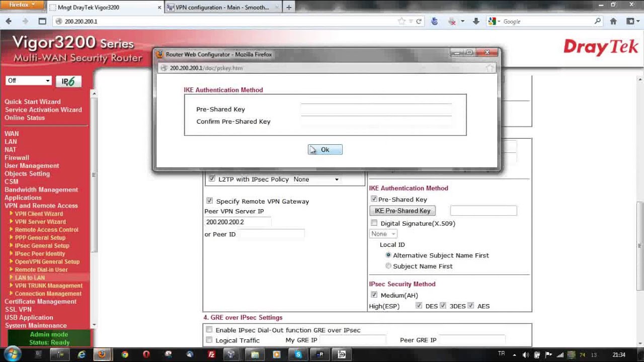Viewport: 644px width, 362px height.
Task: Open the Windows Start orb
Action: click(x=13, y=354)
